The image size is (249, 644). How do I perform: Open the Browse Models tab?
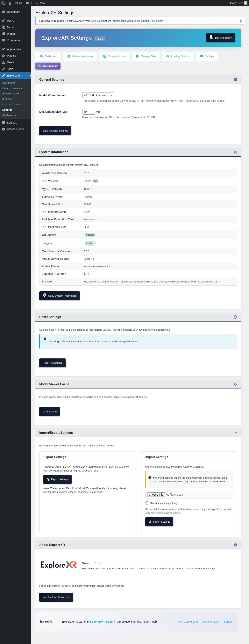coord(114,56)
